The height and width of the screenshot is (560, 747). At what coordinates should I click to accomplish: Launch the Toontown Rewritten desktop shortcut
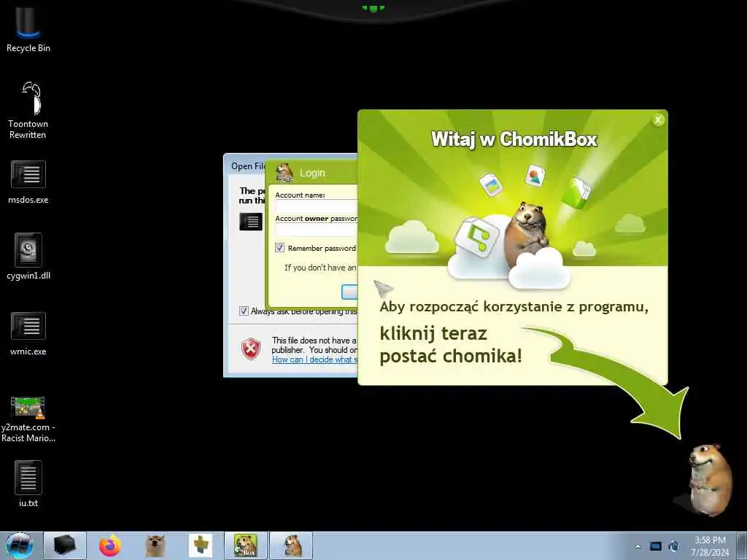click(28, 111)
